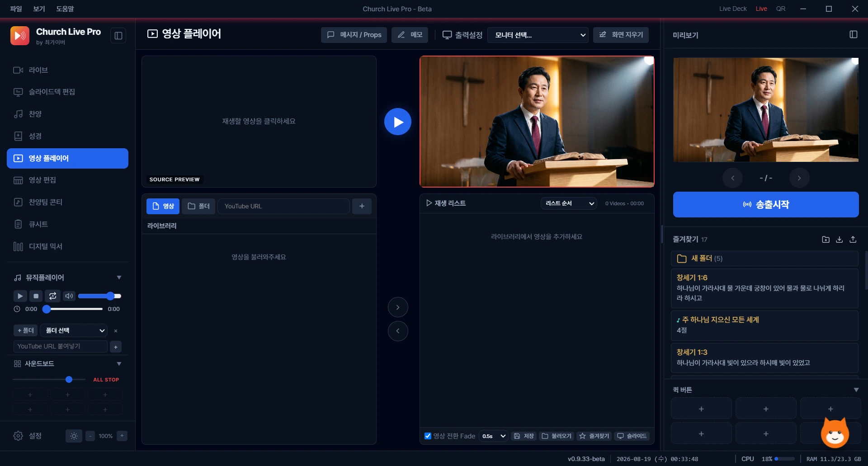Click the YouTube URL field in the library
868x466 pixels.
283,206
